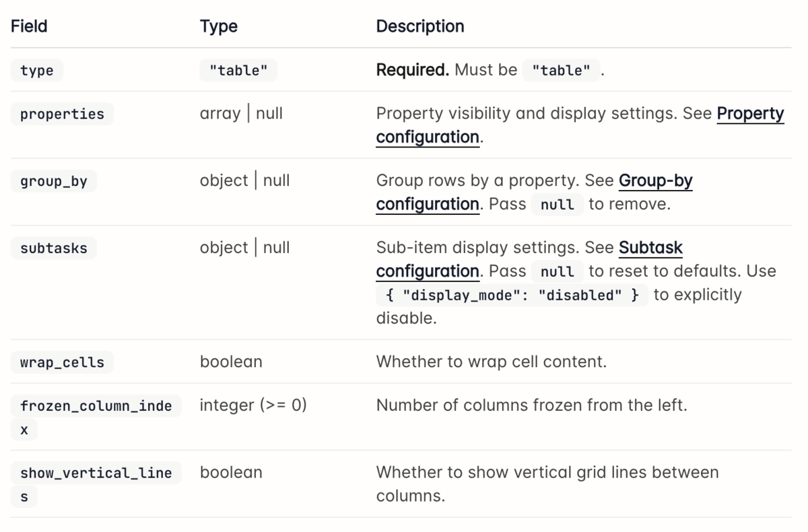Image resolution: width=808 pixels, height=532 pixels.
Task: Click the type field code label
Action: tap(37, 70)
